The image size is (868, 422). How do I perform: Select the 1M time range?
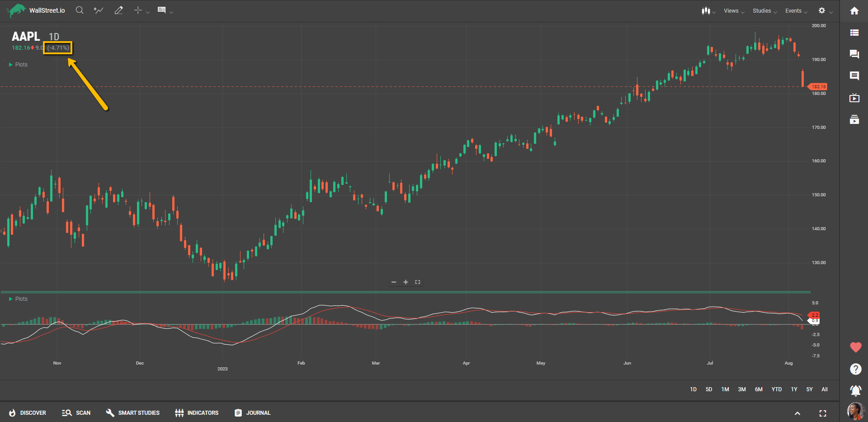pos(725,389)
